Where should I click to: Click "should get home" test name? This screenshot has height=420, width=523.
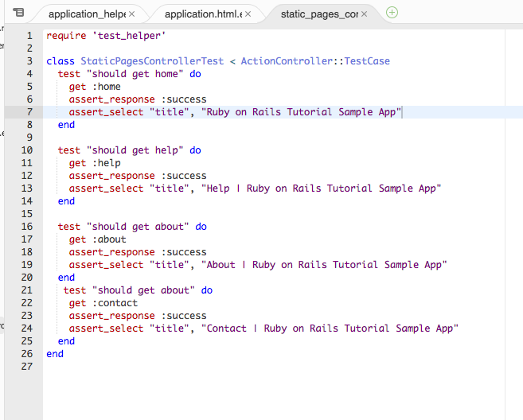coord(135,74)
